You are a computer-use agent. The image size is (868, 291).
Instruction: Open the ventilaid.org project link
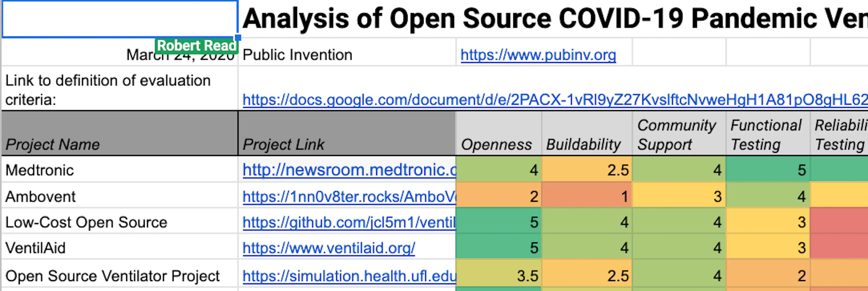tap(328, 248)
